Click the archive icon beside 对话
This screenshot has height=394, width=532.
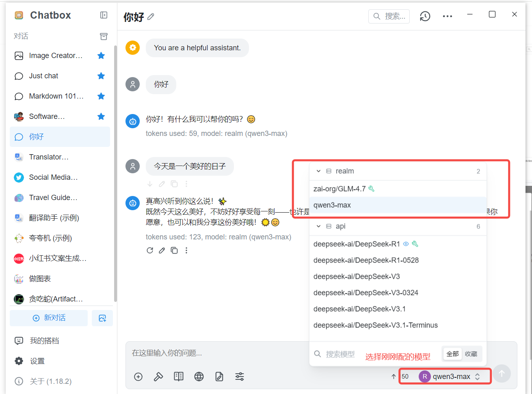104,36
